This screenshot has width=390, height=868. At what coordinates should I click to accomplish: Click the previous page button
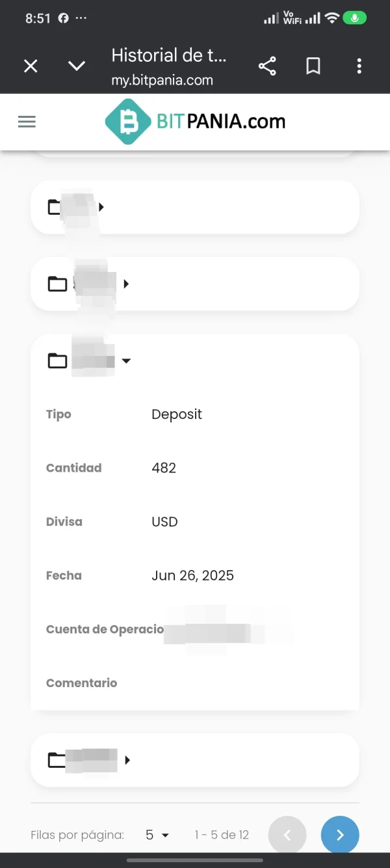(287, 835)
